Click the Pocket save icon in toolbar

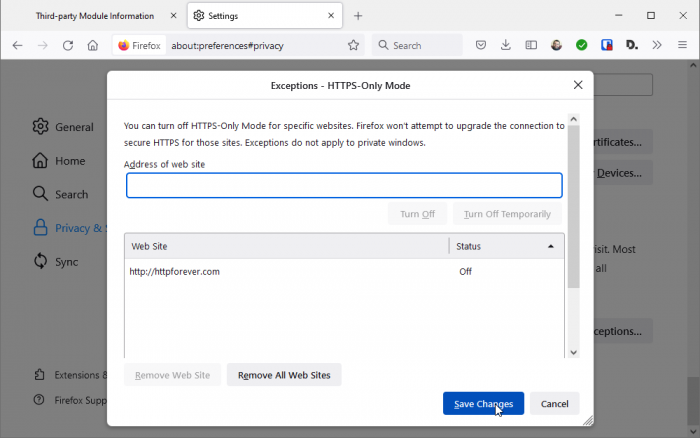click(481, 45)
